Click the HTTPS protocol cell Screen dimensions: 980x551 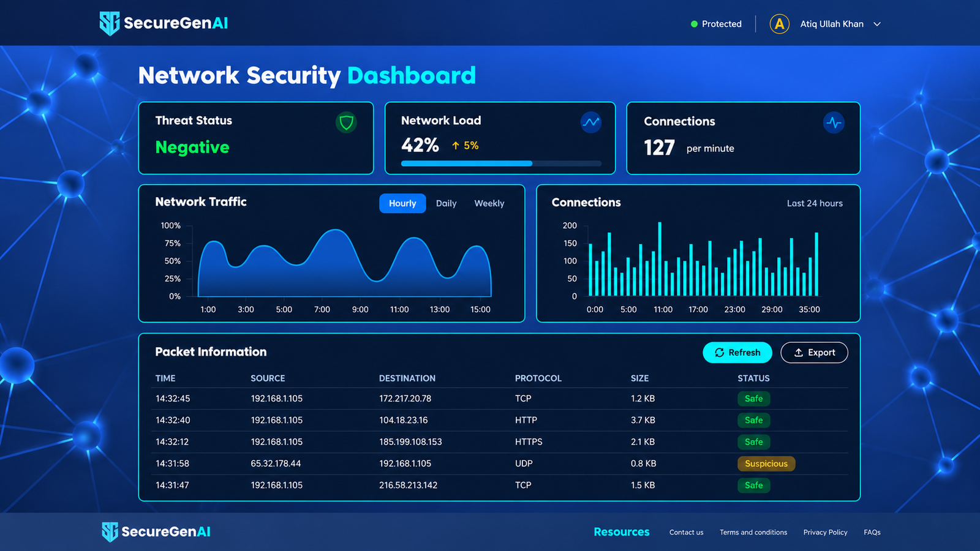(x=529, y=442)
